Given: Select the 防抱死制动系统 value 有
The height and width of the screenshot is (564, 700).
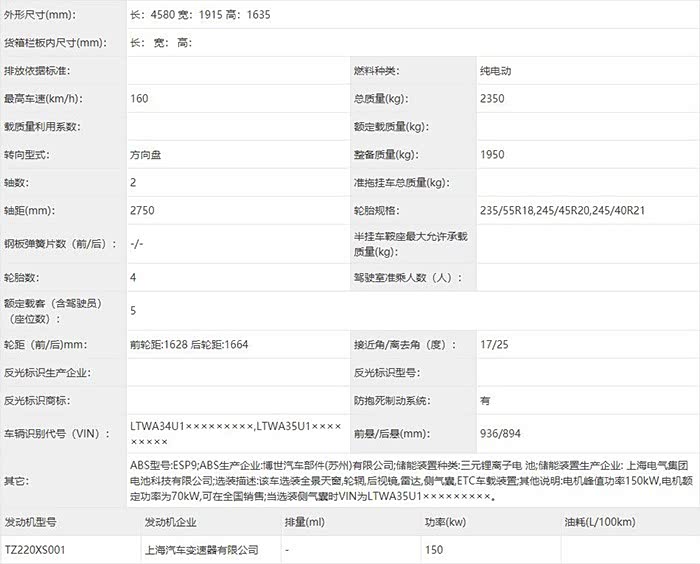Looking at the screenshot, I should click(485, 400).
